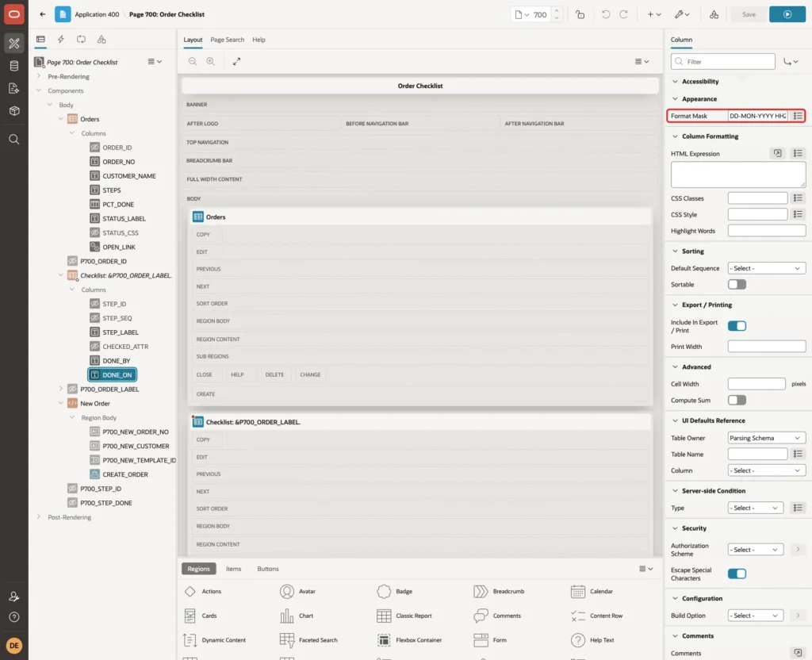
Task: Zoom in the layout view
Action: (211, 62)
